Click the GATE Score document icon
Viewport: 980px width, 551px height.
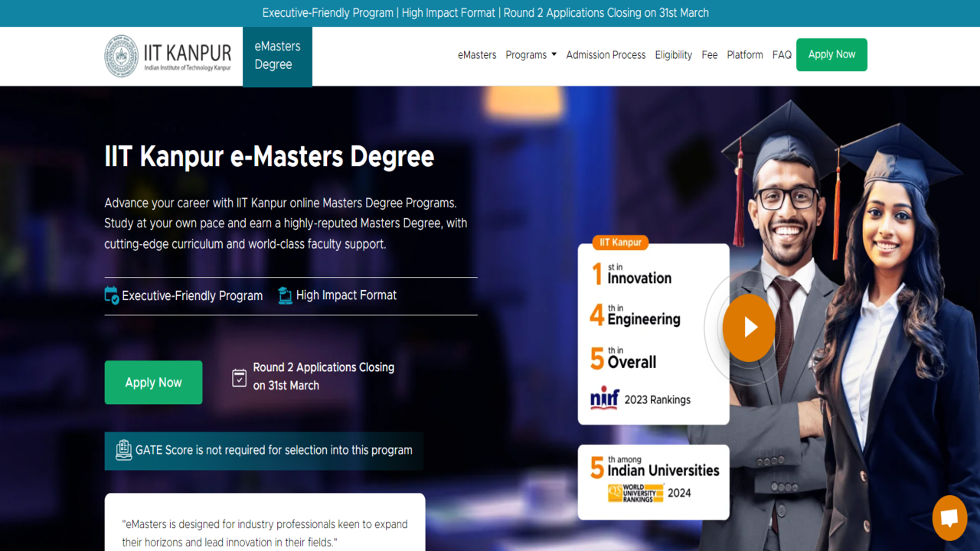point(123,450)
